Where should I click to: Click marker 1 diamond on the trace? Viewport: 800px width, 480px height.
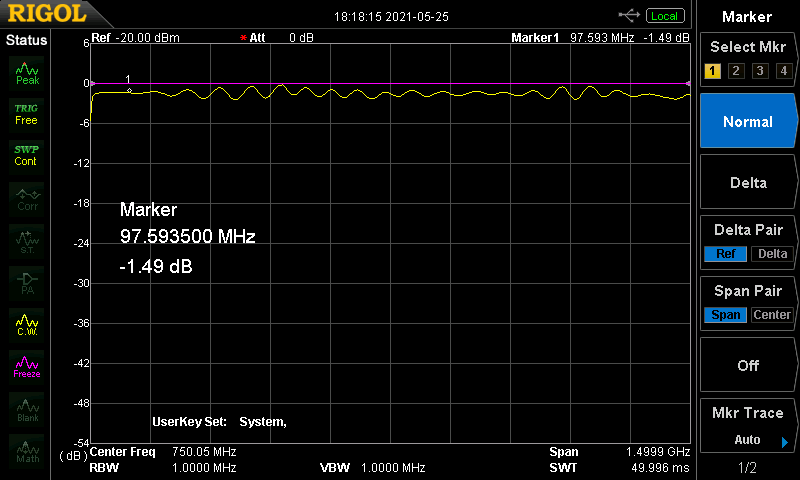point(129,91)
